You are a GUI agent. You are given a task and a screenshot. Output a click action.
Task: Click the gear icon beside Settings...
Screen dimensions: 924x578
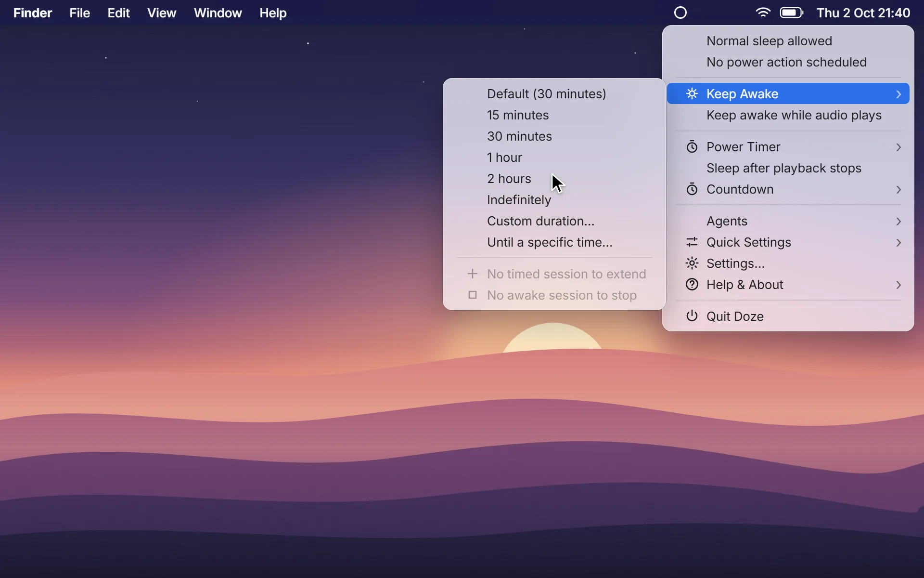point(692,263)
